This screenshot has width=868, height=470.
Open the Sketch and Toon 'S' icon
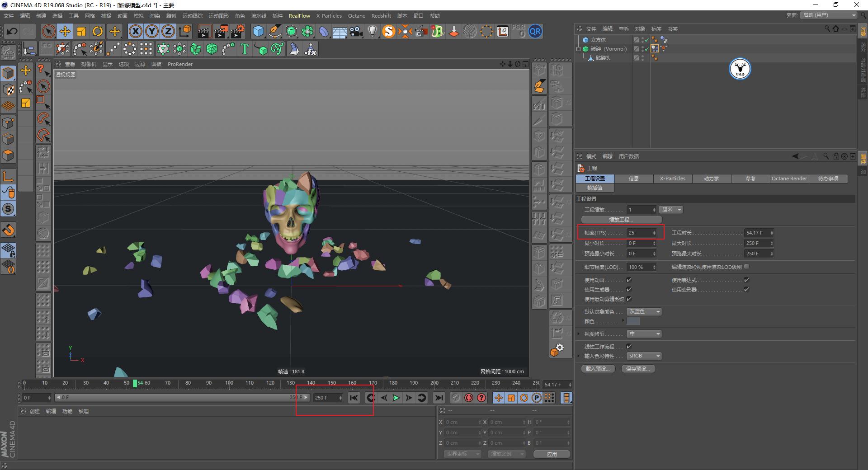388,31
